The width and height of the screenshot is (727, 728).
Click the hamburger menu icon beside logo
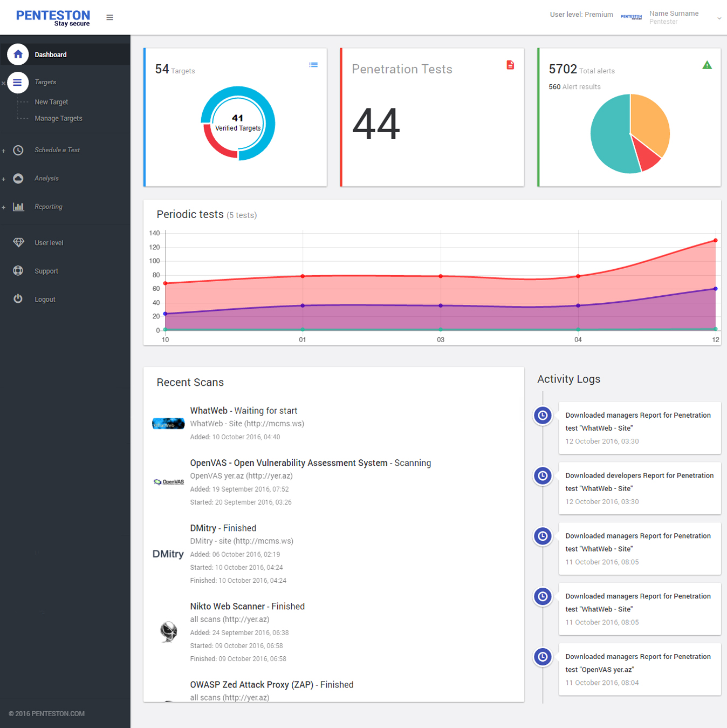tap(109, 17)
